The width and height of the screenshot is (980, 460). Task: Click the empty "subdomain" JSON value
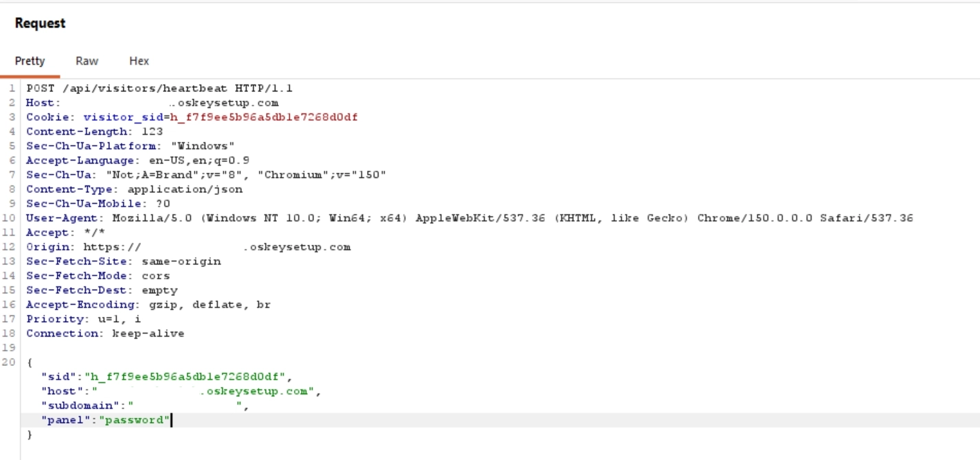185,406
